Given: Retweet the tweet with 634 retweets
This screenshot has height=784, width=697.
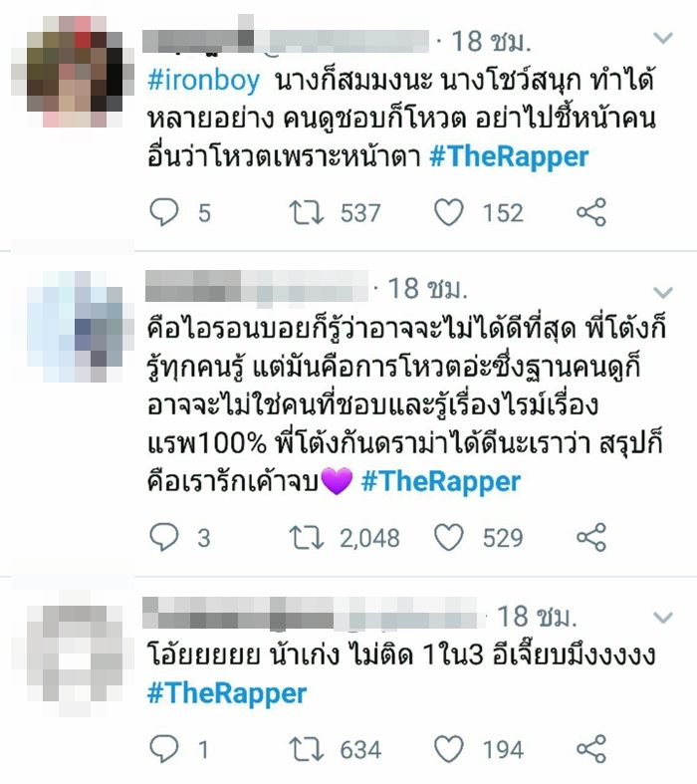Looking at the screenshot, I should (x=307, y=748).
